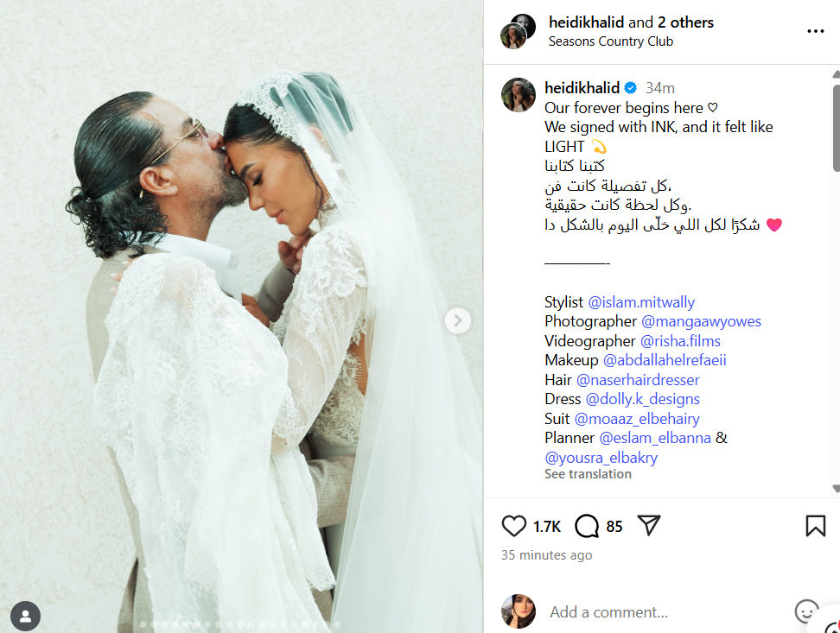Image resolution: width=840 pixels, height=633 pixels.
Task: Show tagged people icon on photo
Action: [25, 616]
